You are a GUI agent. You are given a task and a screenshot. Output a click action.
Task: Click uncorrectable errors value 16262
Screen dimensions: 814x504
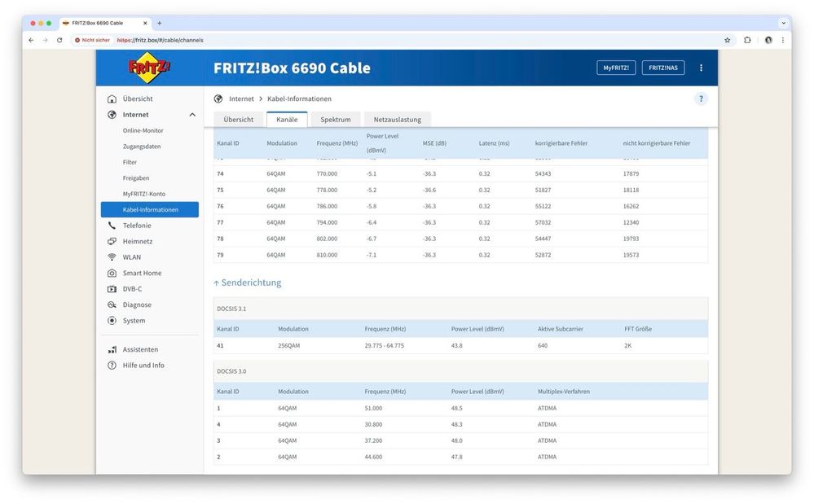[x=631, y=206]
